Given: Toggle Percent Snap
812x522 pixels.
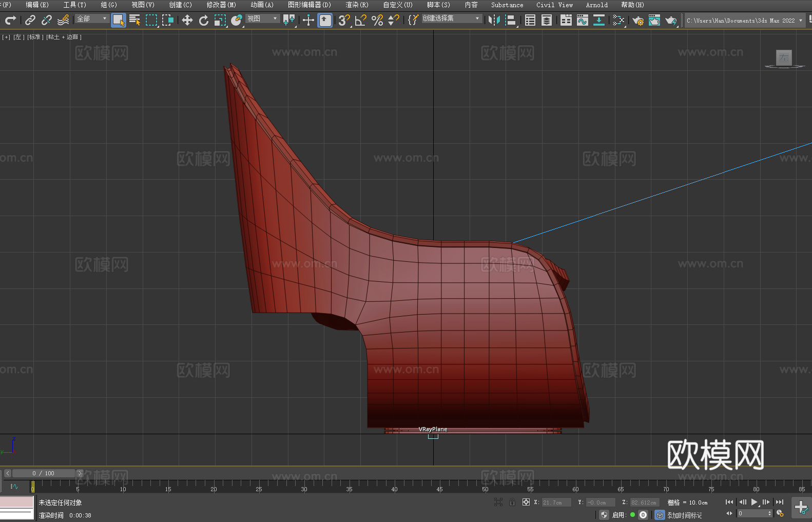Looking at the screenshot, I should (x=377, y=20).
